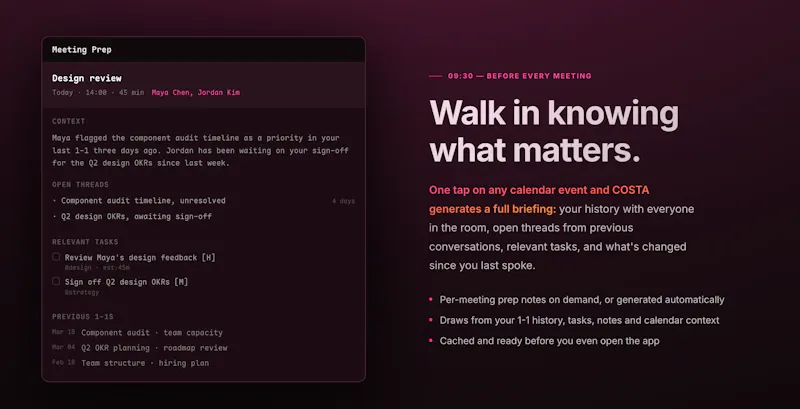This screenshot has width=800, height=409.
Task: Click the Sign off Q2 design OKRs [M] task
Action: (x=126, y=282)
